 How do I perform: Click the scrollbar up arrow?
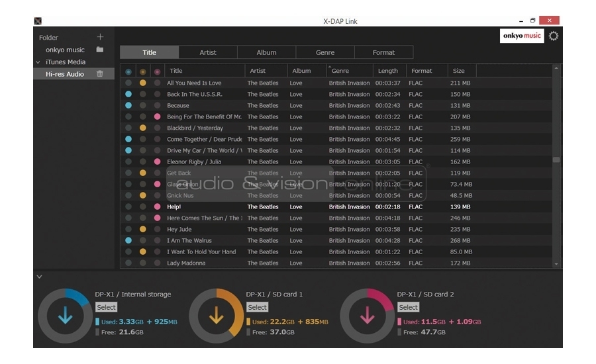(x=556, y=68)
